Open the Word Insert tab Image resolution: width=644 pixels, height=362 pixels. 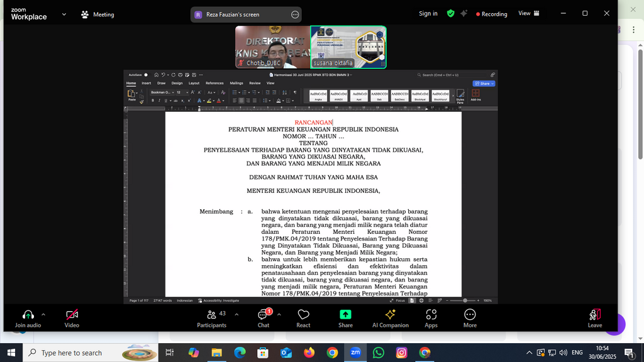click(x=146, y=83)
